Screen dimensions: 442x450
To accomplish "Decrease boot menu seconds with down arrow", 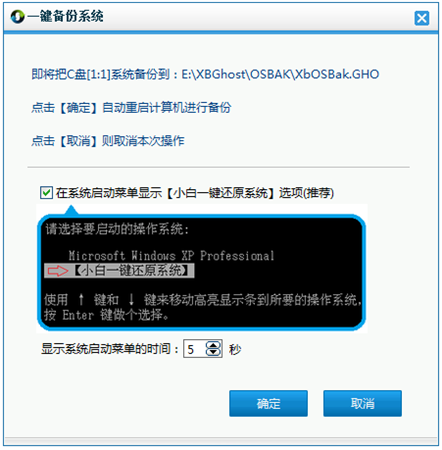I will 213,353.
